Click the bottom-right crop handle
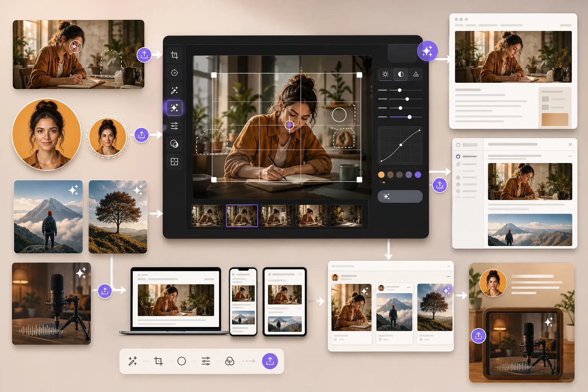The image size is (588, 392). [359, 180]
